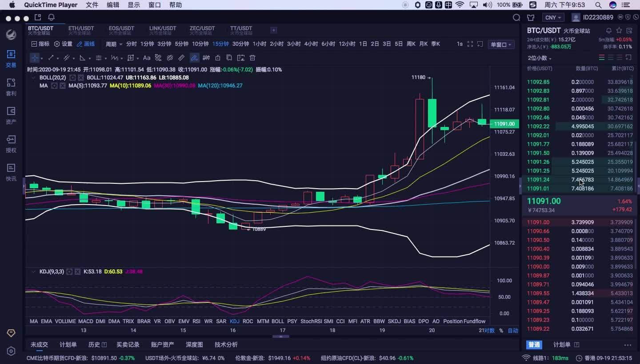The image size is (640, 364).
Task: Toggle 对数 logarithmic scale
Action: pyautogui.click(x=489, y=330)
